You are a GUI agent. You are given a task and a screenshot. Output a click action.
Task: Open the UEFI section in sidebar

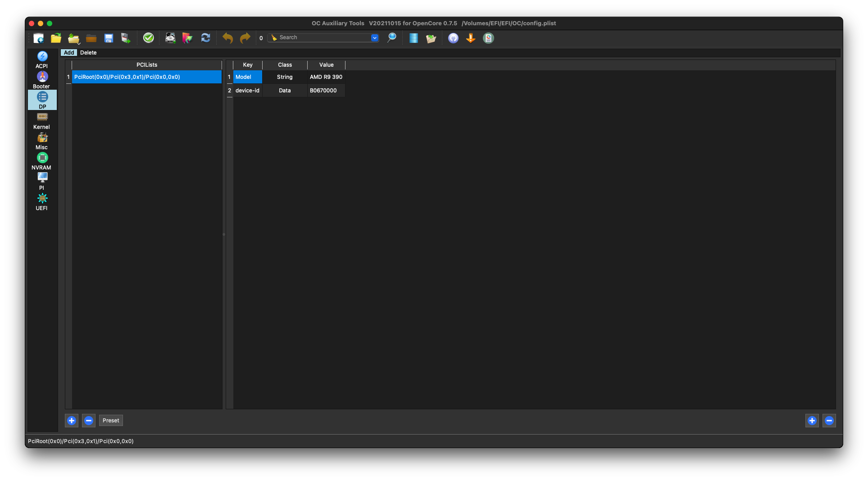pyautogui.click(x=42, y=202)
